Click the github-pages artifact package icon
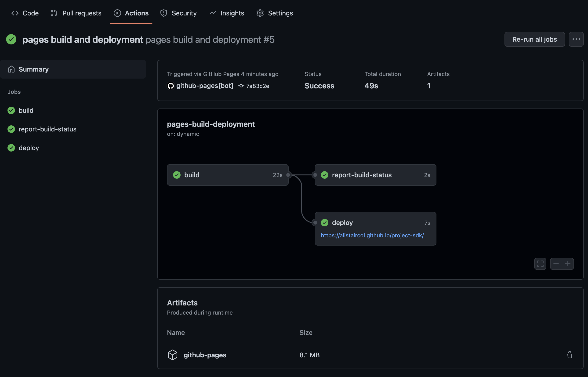 click(173, 355)
